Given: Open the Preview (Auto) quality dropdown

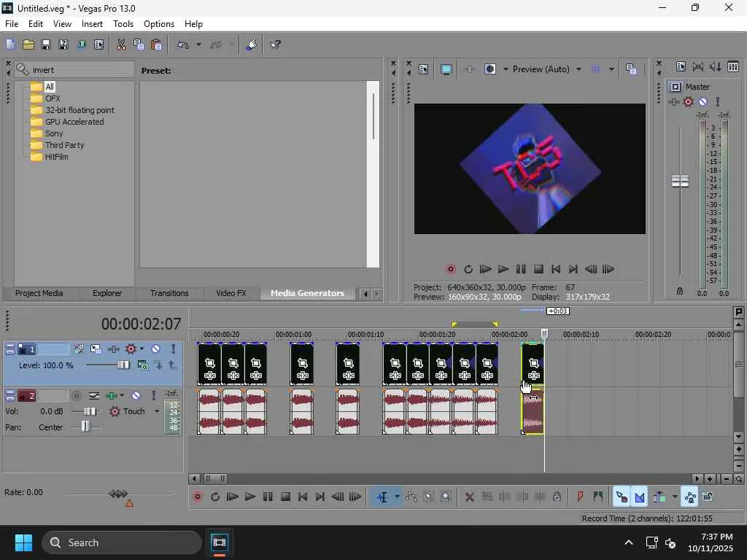Looking at the screenshot, I should point(578,69).
